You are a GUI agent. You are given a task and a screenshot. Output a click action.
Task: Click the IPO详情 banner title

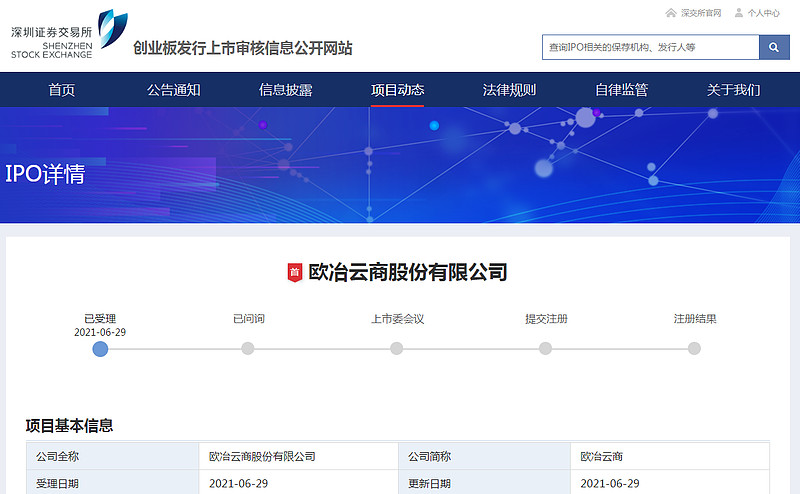pyautogui.click(x=45, y=174)
